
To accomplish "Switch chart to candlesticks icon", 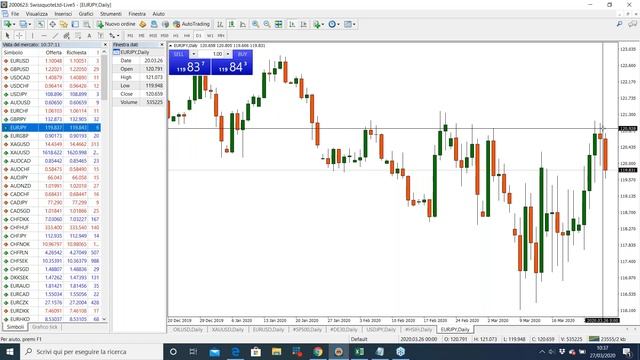I will click(x=231, y=24).
